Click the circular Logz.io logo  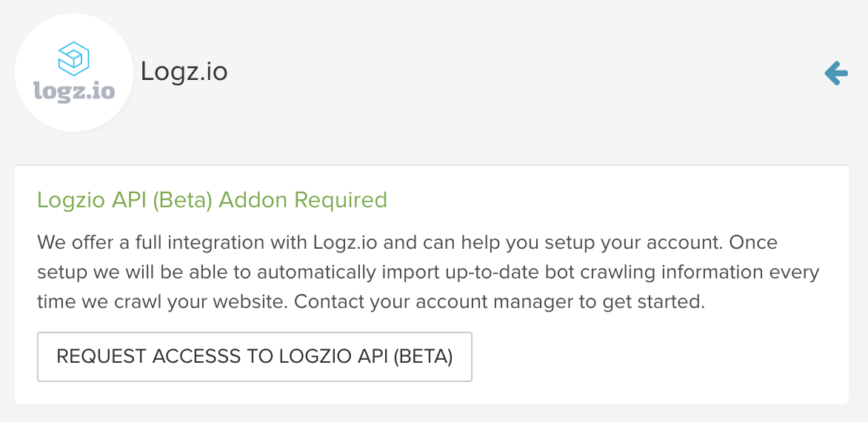(74, 73)
